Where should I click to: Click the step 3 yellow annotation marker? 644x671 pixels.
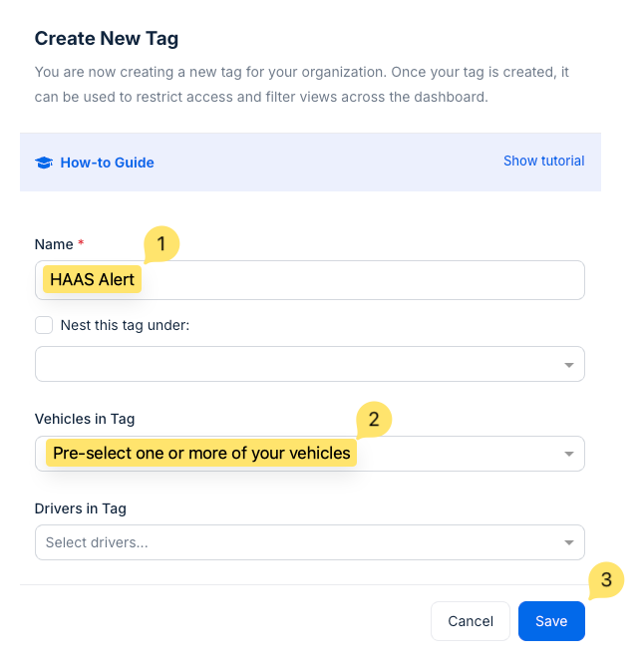point(606,579)
